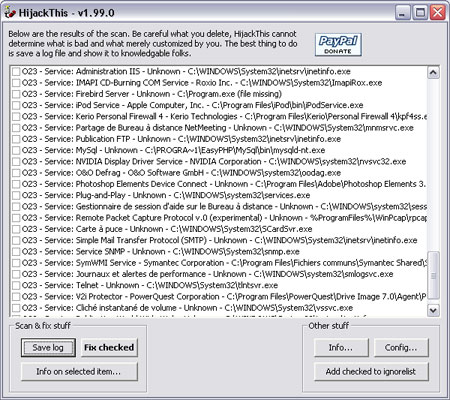450x400 pixels.
Task: Check the NVIDIA Display Driver Service entry
Action: click(x=16, y=162)
